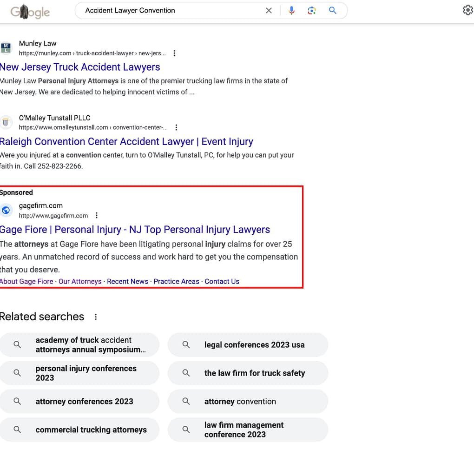Click the Our Attorneys sitelink
Screen dimensions: 474x476
[x=80, y=281]
